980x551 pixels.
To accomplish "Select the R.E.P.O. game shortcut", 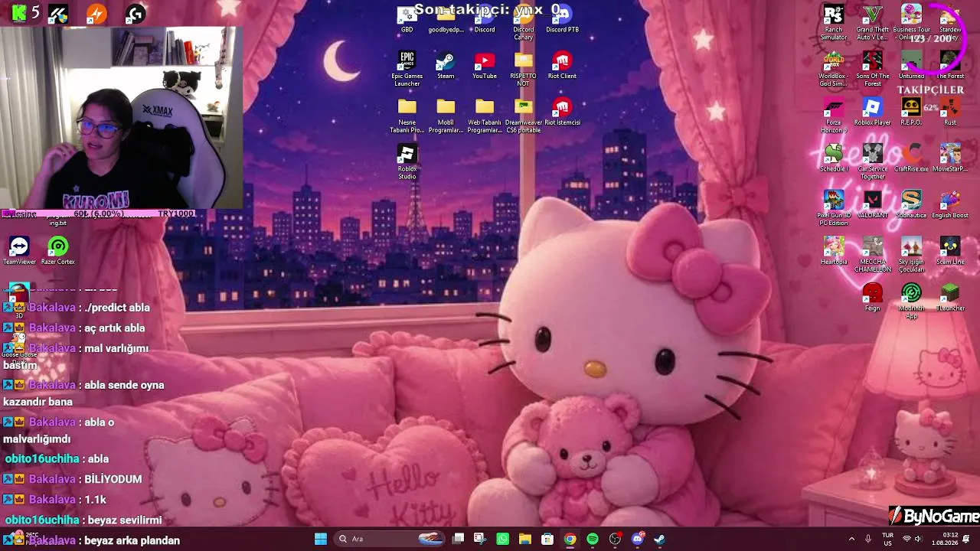I will tap(911, 112).
